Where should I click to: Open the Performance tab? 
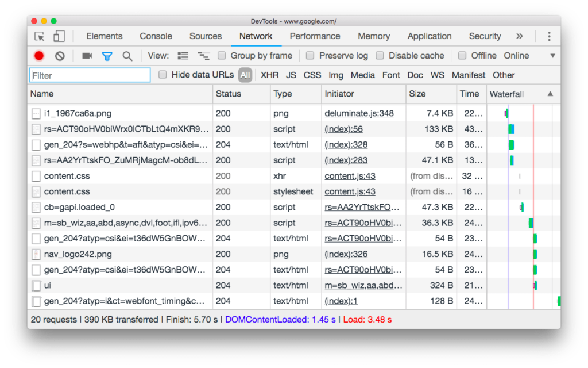[315, 36]
